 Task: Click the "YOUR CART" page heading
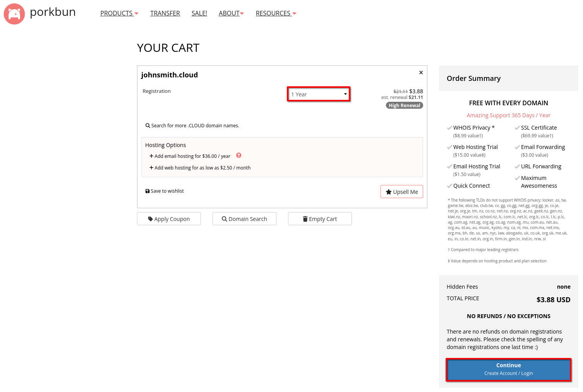168,48
